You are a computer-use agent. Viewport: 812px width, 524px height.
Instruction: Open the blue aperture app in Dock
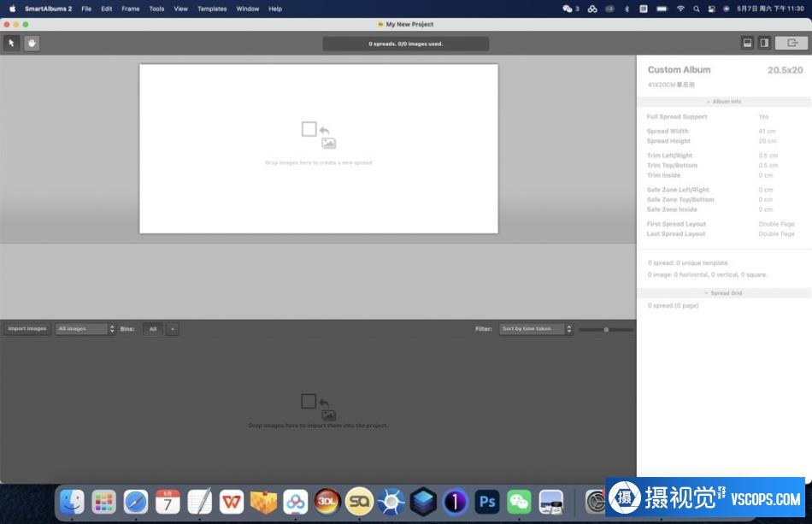(391, 501)
